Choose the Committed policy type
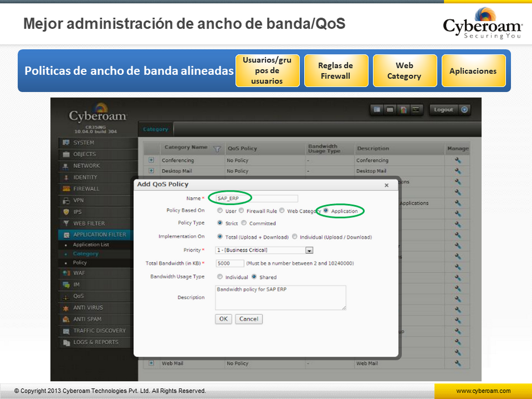The width and height of the screenshot is (532, 399). 244,223
